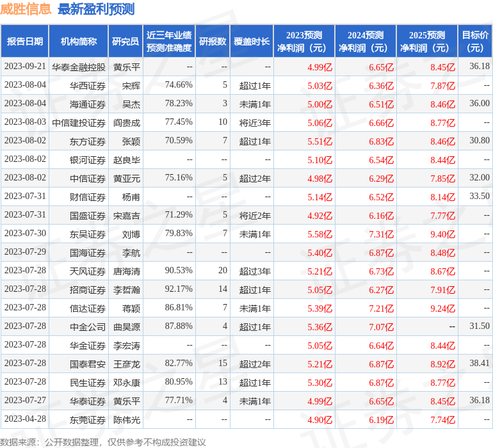This screenshot has width=493, height=448.
Task: Click the 覆盖时长 column header
Action: pos(252,41)
